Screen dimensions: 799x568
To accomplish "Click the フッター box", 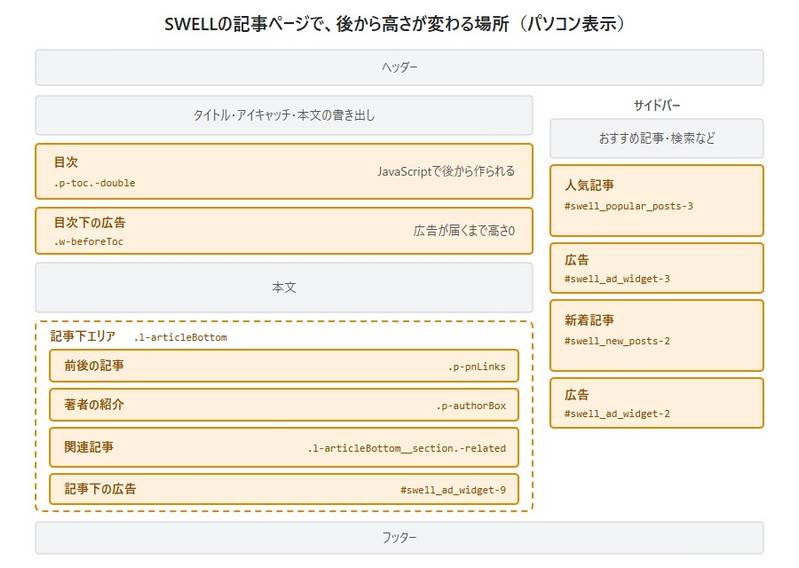I will (399, 537).
